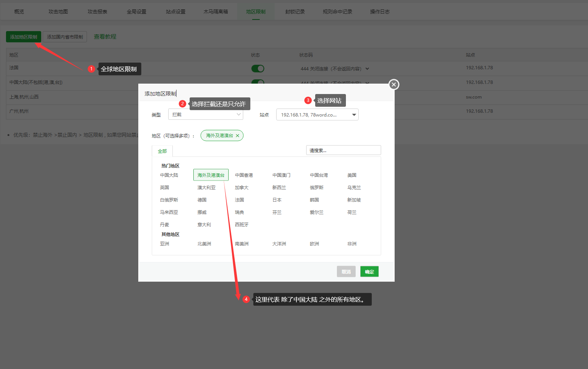Click the 取消 button in dialog
This screenshot has width=588, height=369.
346,272
